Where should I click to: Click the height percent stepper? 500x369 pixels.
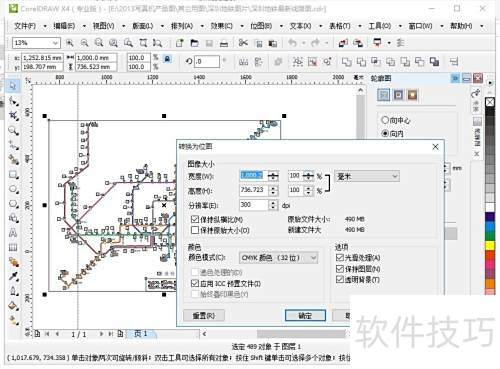point(309,190)
